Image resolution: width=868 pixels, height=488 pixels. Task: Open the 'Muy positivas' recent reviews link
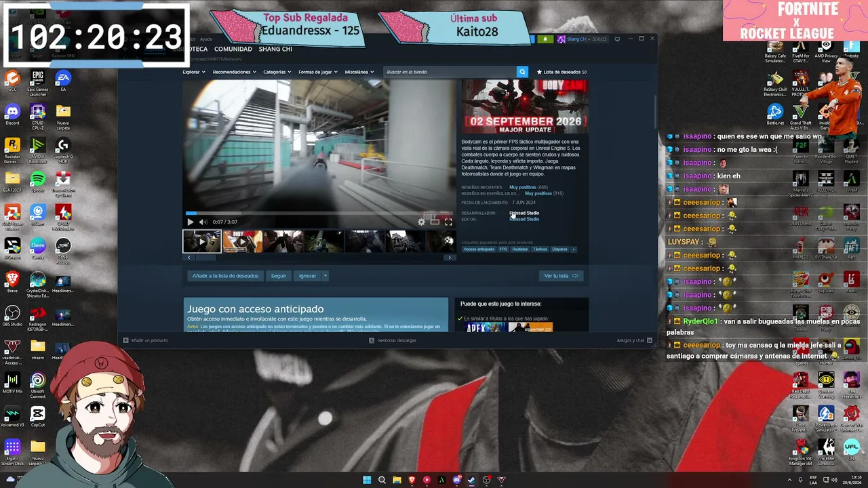point(523,187)
